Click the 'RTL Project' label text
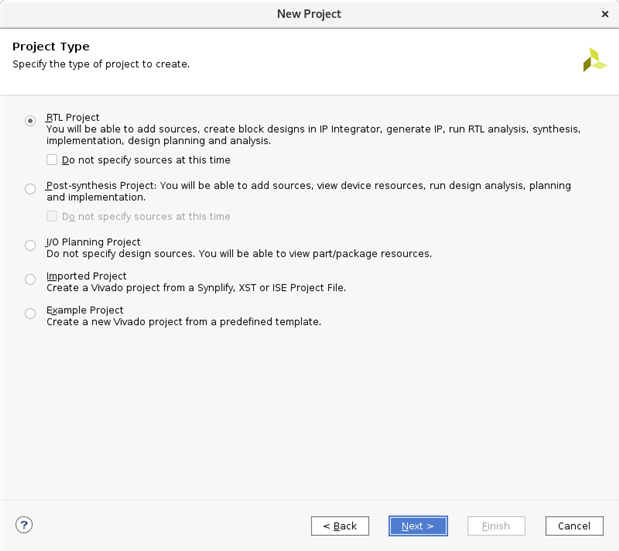 tap(73, 117)
